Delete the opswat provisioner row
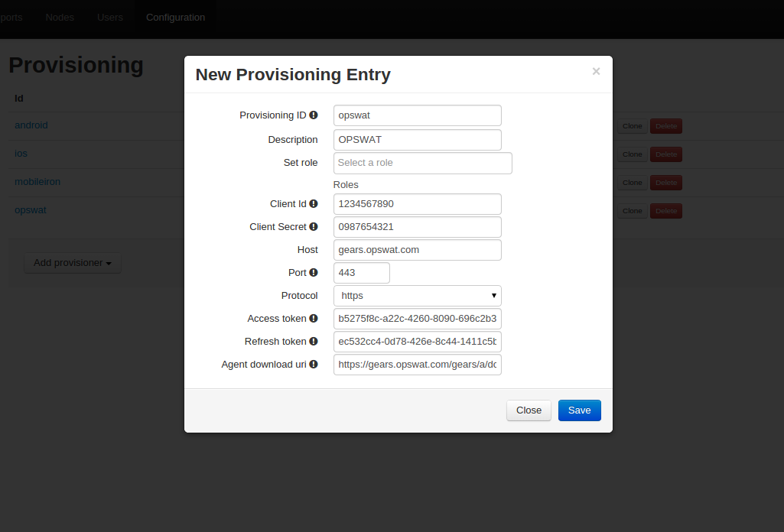The image size is (784, 532). point(666,211)
